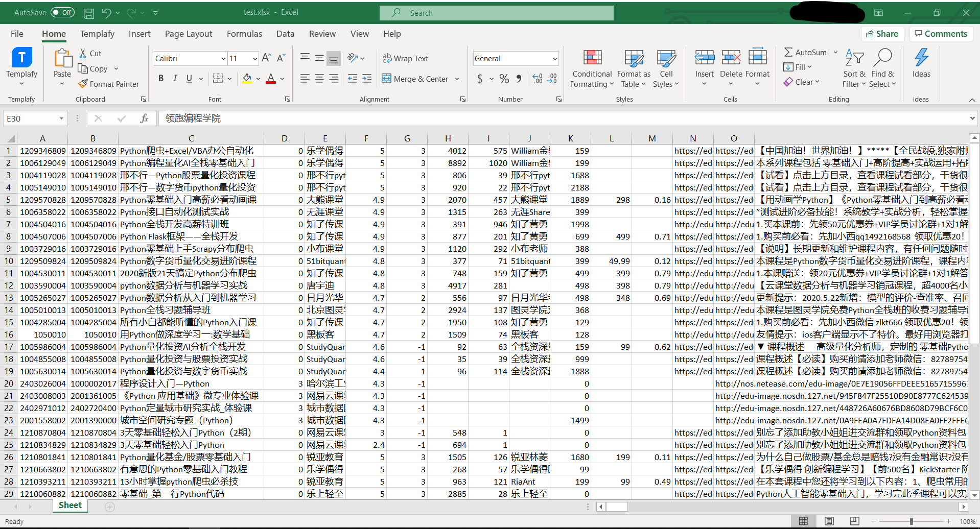Viewport: 980px width, 529px height.
Task: Open Sort & Filter menu
Action: (854, 69)
